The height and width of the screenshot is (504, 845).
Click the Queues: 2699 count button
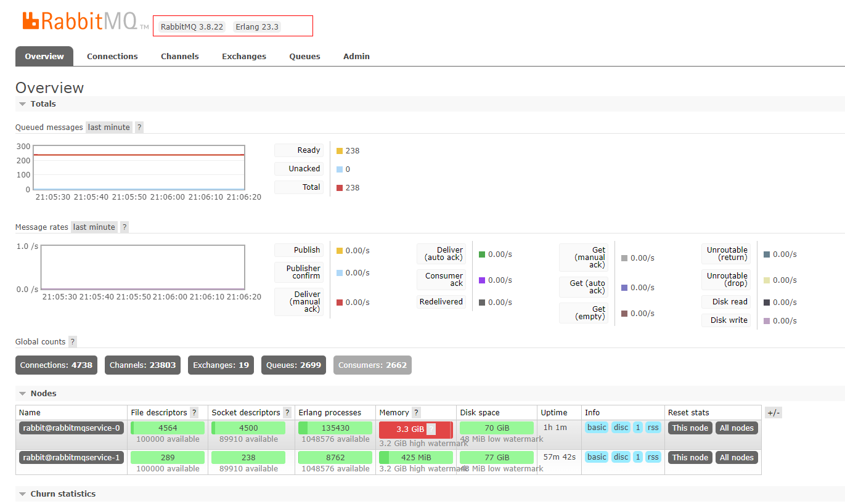click(x=293, y=365)
